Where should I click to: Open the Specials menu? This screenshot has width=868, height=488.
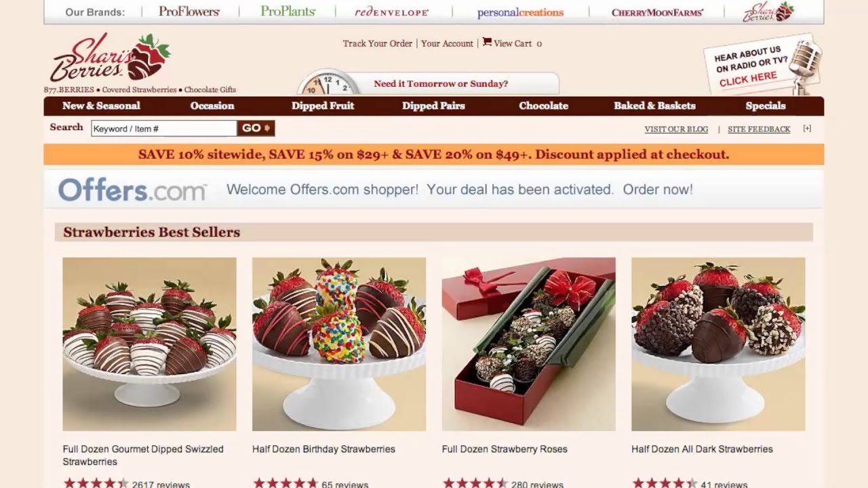pos(766,106)
